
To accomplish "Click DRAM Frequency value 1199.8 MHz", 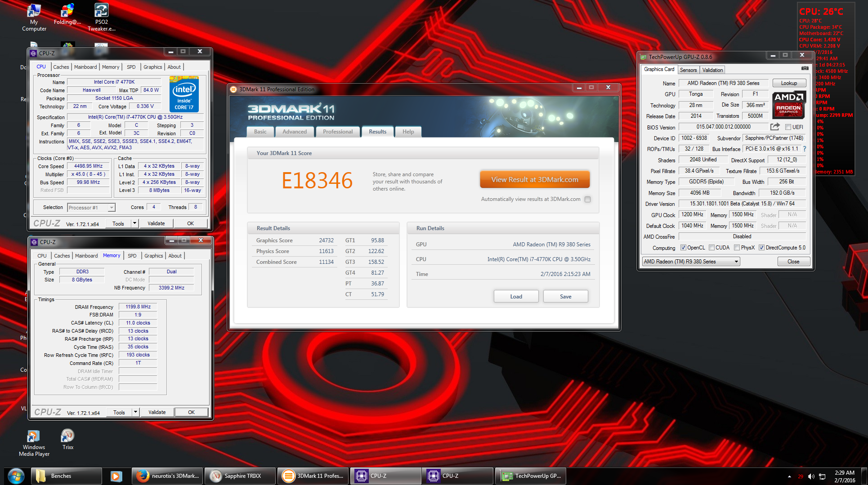I will click(138, 307).
